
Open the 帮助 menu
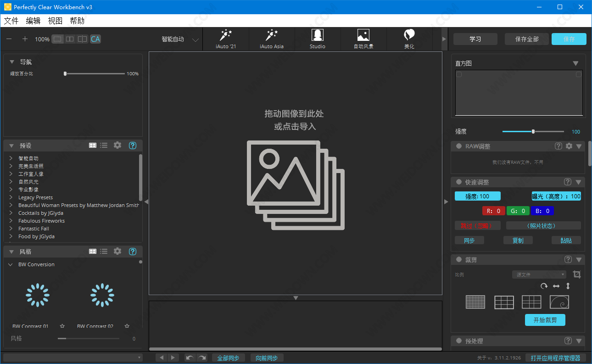pos(77,21)
